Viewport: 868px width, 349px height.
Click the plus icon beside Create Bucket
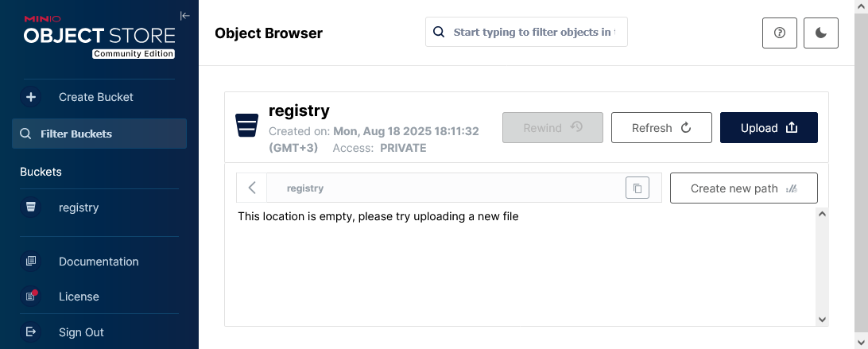[x=31, y=97]
